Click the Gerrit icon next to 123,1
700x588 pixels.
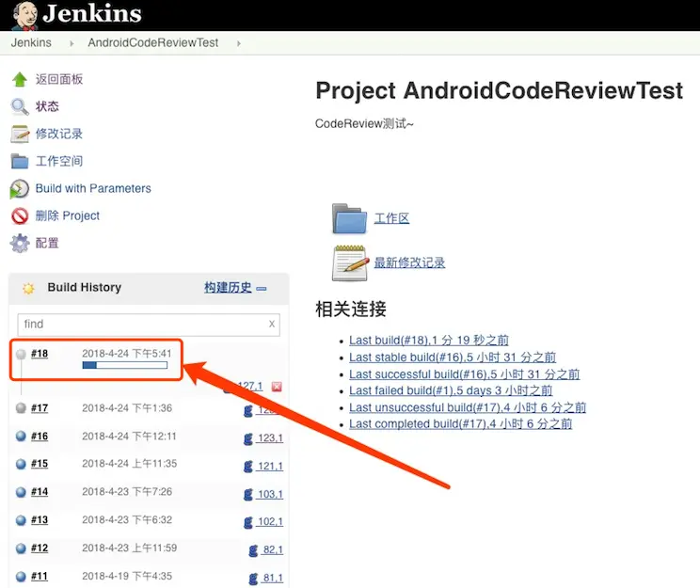tap(248, 438)
